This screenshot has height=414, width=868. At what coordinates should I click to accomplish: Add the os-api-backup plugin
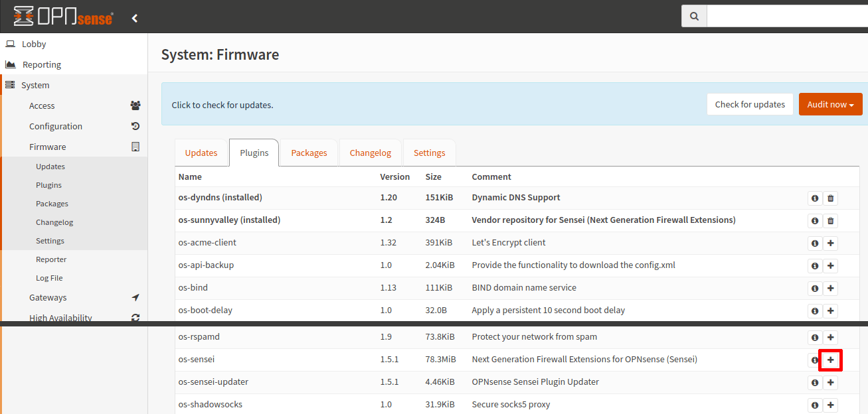pos(830,266)
